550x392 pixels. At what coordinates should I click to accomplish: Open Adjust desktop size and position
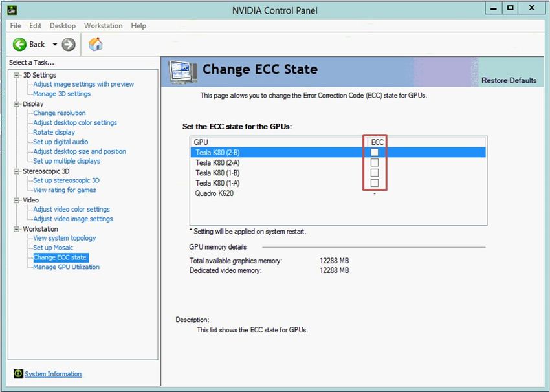point(80,151)
